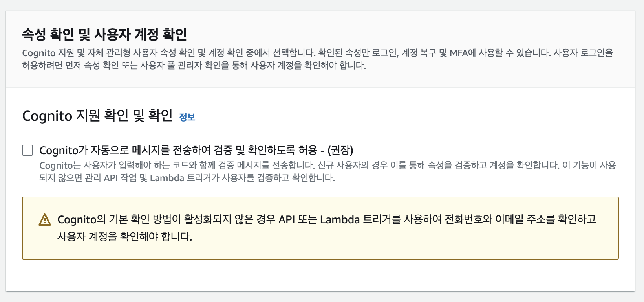The width and height of the screenshot is (644, 302).
Task: Click the '(권장)' recommended text in label
Action: [340, 150]
